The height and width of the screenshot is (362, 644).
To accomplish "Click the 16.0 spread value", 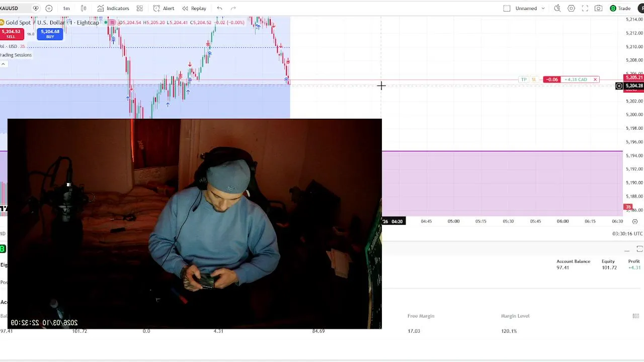I will [30, 34].
